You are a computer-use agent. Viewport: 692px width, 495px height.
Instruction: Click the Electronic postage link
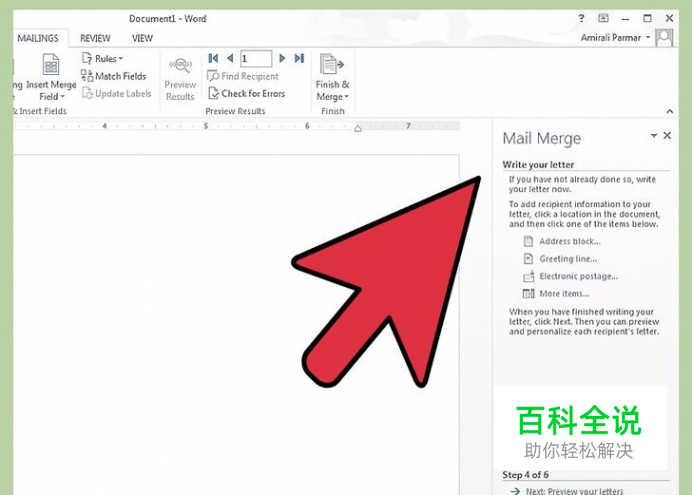(579, 276)
